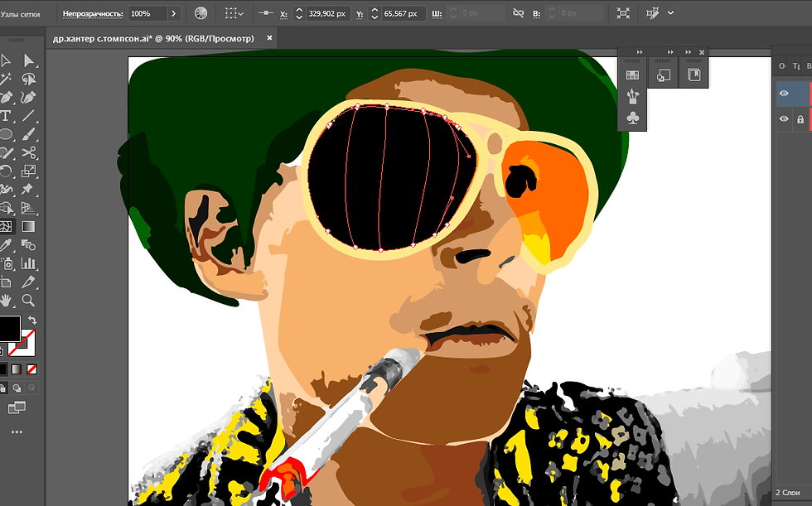Expand the Swatches/Brushes/Symbols dock with its double arrow

[x=640, y=52]
